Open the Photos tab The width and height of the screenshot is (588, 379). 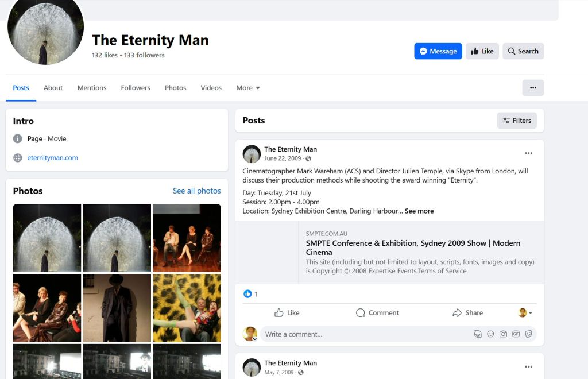(176, 88)
